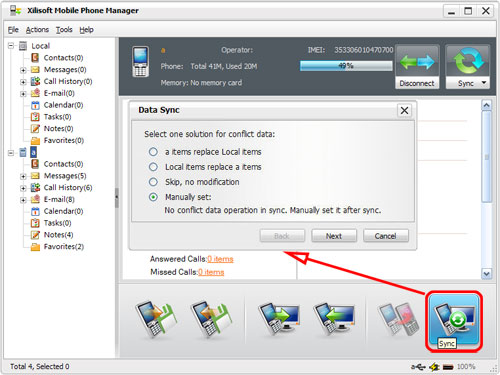Click the vertical scrollbar thumb
The width and height of the screenshot is (500, 375).
(486, 157)
